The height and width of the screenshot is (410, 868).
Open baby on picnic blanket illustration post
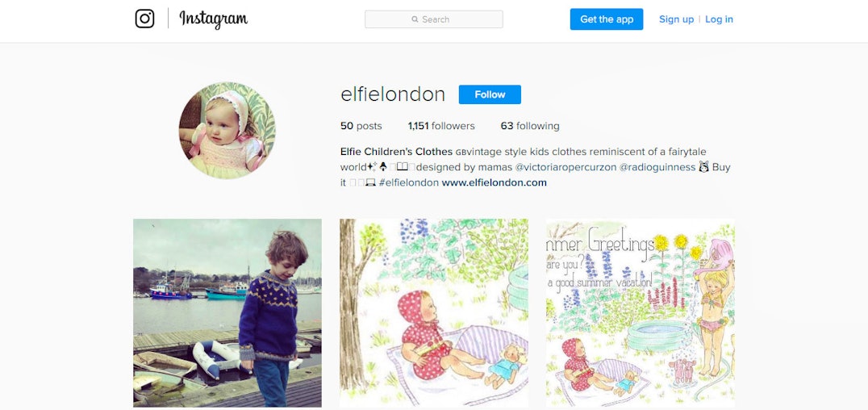click(x=434, y=313)
